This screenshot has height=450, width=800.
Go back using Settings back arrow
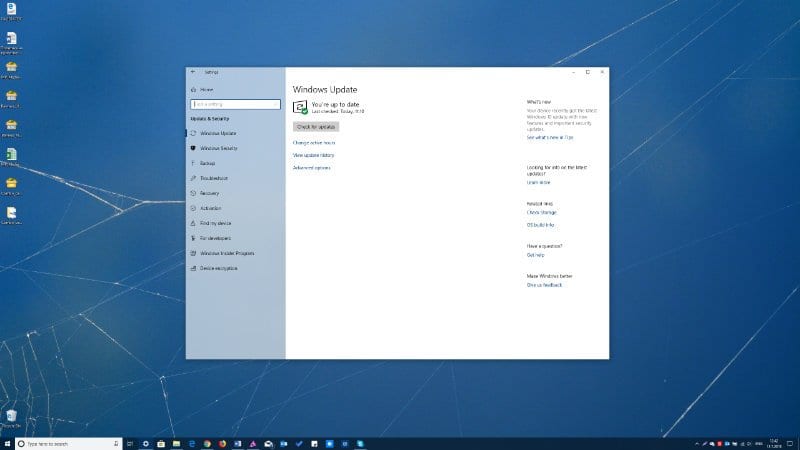coord(193,72)
